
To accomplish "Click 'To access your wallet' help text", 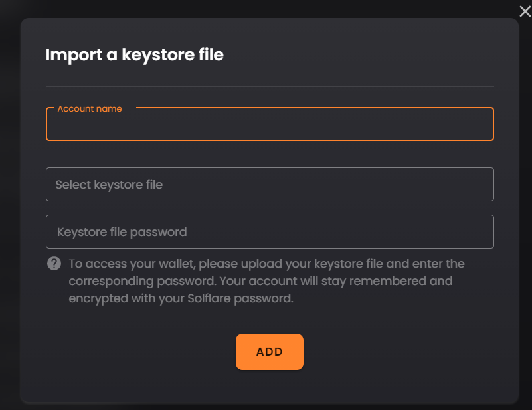I will pyautogui.click(x=126, y=264).
